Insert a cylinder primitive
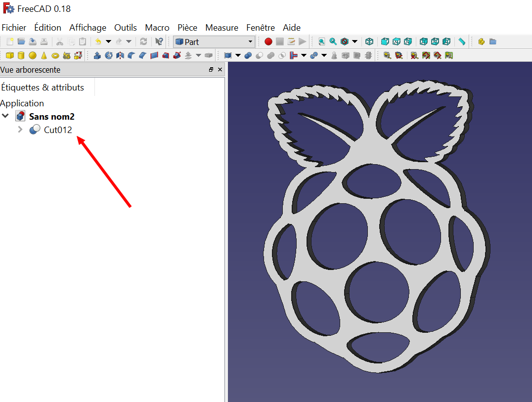Screen dimensions: 532x402 click(21, 55)
